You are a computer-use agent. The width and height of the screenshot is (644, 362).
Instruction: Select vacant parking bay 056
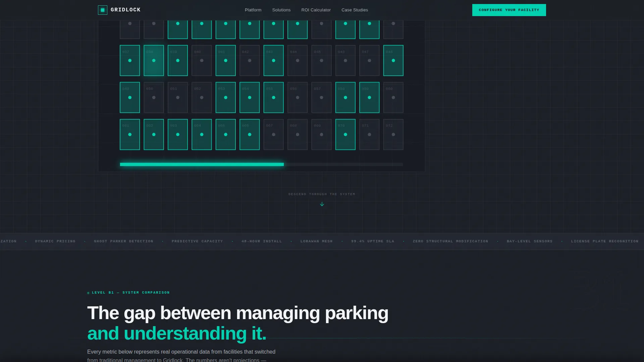(x=298, y=98)
